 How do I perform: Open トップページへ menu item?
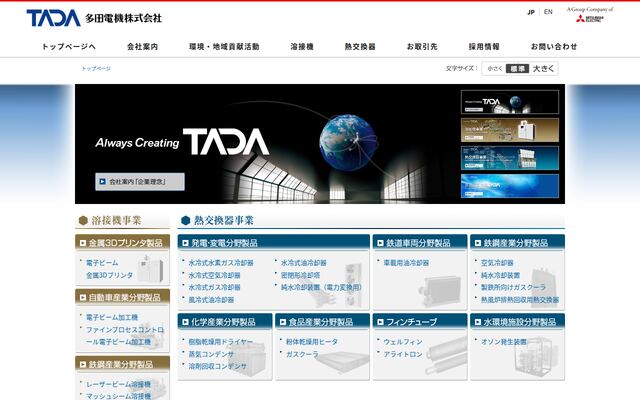click(x=69, y=47)
